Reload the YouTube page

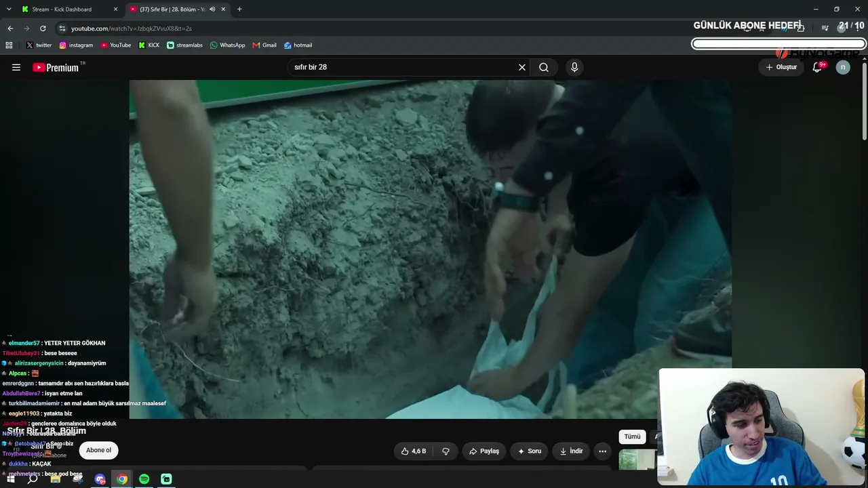(43, 28)
